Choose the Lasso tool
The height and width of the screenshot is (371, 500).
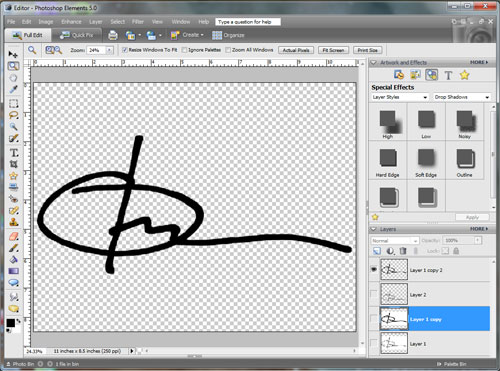point(13,115)
